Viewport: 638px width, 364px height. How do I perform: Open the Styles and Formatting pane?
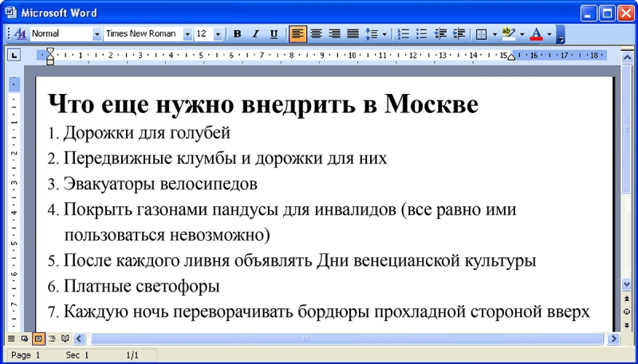tap(21, 34)
